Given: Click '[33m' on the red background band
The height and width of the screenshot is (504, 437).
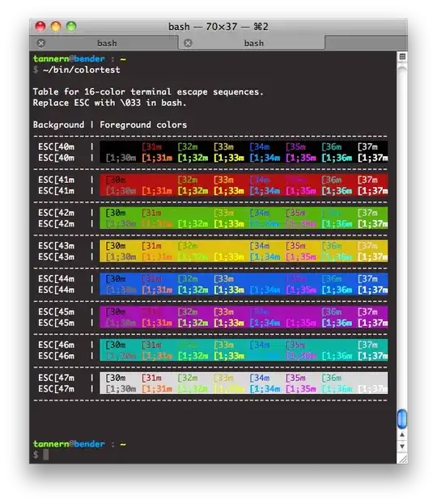Looking at the screenshot, I should coord(223,180).
